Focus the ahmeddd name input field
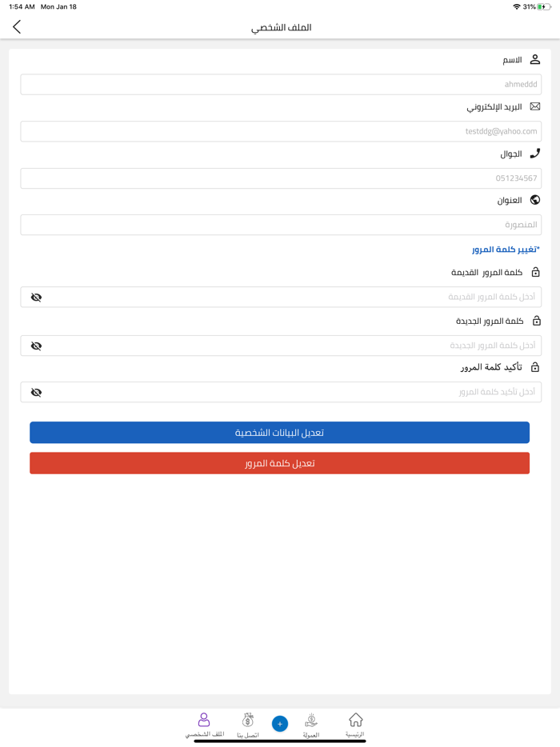 pos(280,84)
